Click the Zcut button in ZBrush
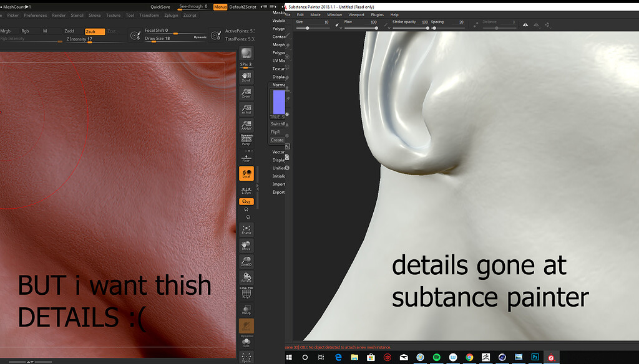This screenshot has height=364, width=639. [112, 31]
